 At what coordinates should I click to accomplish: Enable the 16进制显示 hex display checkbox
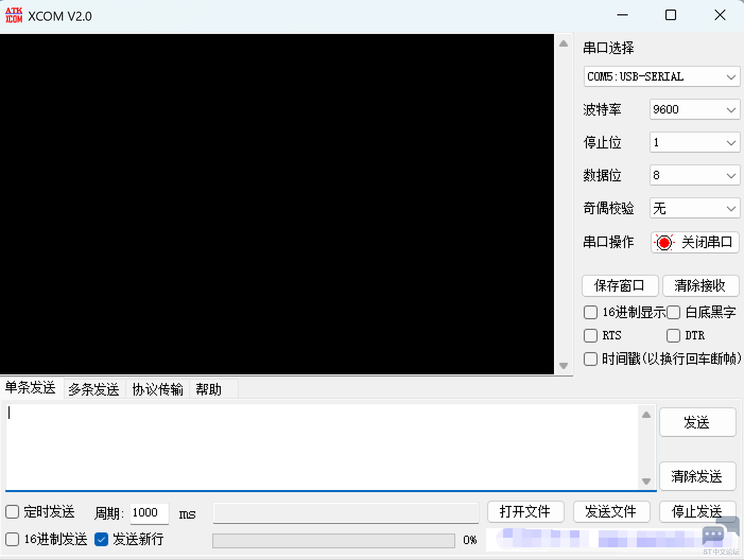pos(591,312)
